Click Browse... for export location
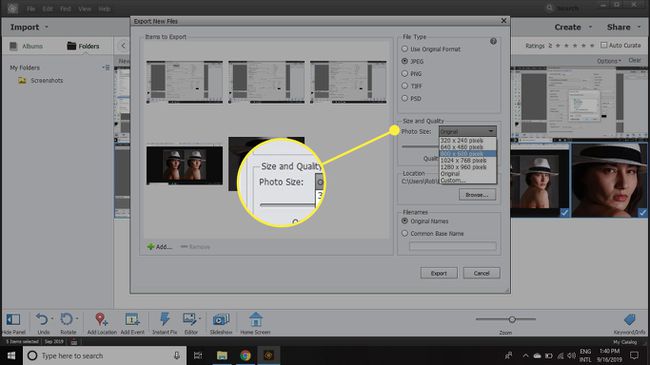This screenshot has width=650, height=365. coord(477,195)
